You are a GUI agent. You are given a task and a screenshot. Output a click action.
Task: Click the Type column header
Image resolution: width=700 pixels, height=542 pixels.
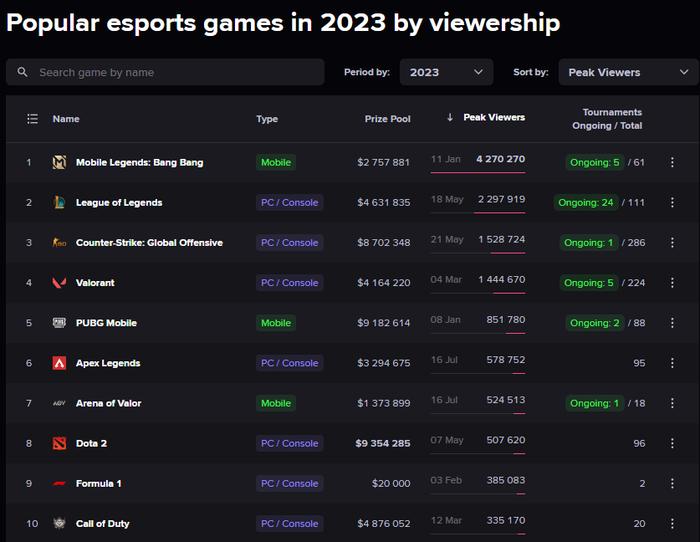[267, 119]
